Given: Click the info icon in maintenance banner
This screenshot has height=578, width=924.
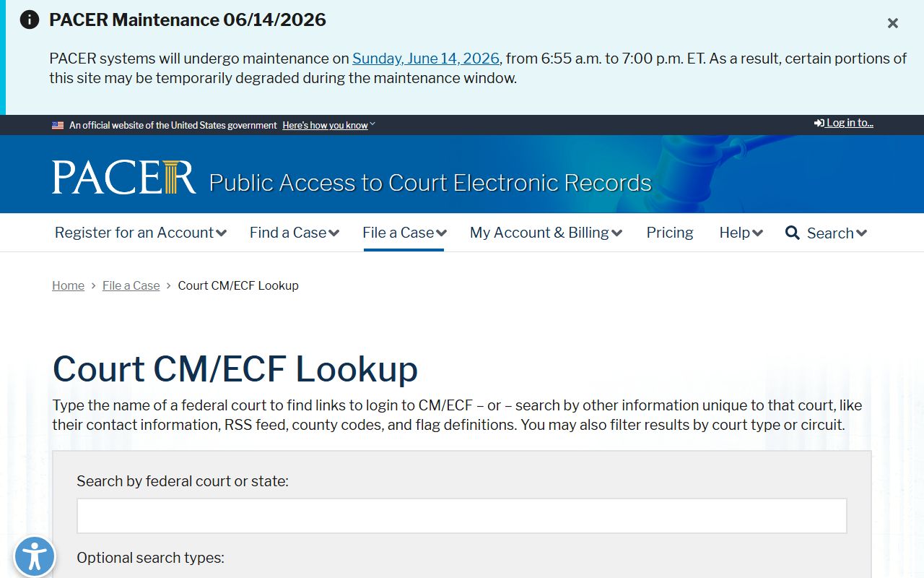Looking at the screenshot, I should pos(30,20).
